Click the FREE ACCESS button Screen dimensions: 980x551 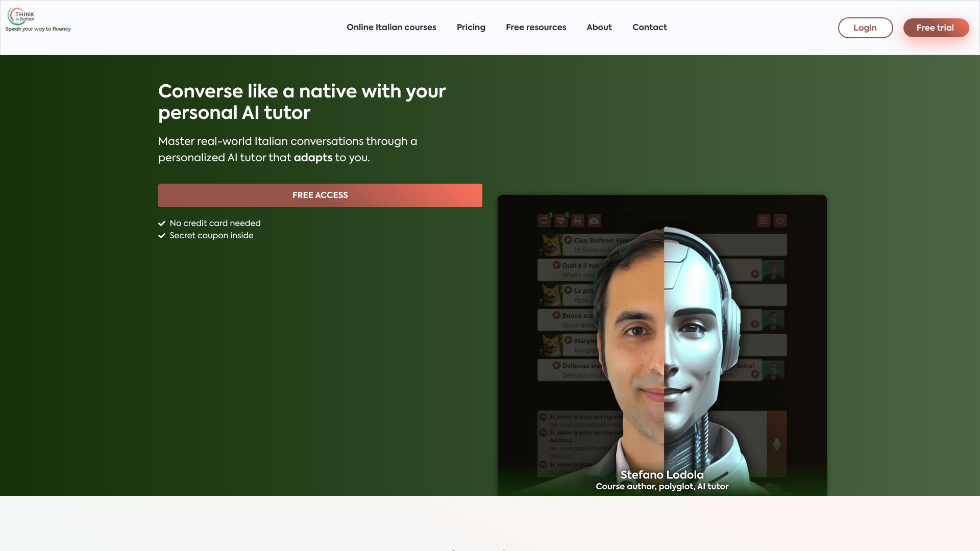(x=321, y=195)
